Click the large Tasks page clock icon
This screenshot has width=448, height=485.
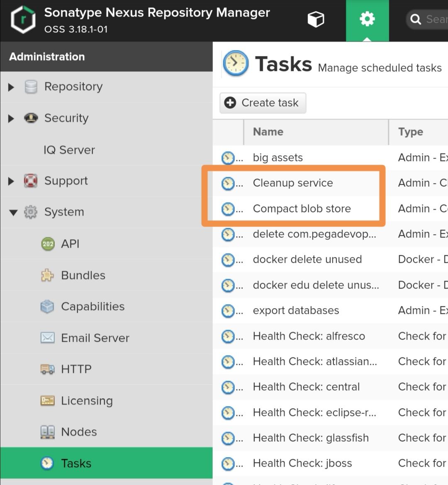tap(236, 63)
